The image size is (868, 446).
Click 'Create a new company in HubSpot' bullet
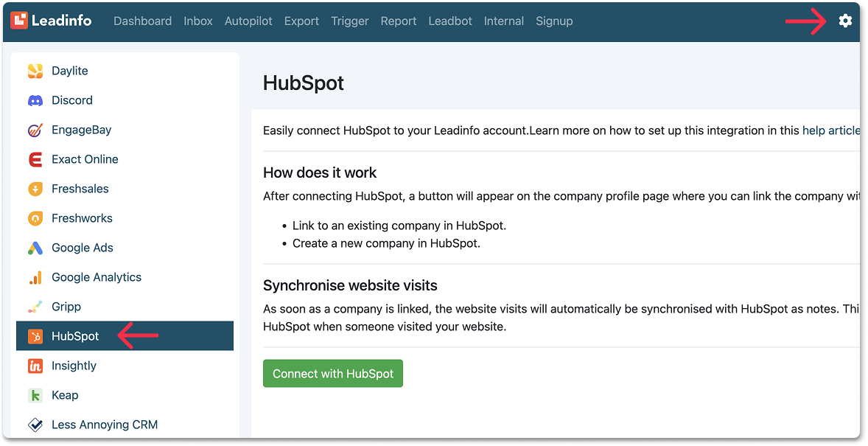(386, 243)
